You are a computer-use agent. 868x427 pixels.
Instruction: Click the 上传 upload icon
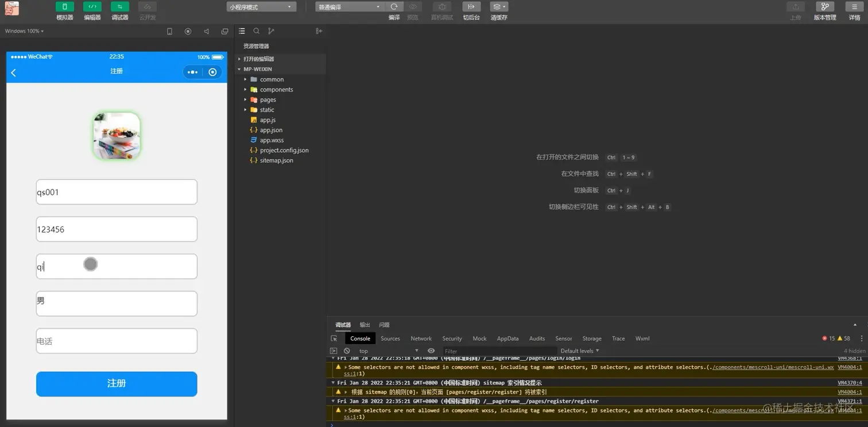pos(795,7)
